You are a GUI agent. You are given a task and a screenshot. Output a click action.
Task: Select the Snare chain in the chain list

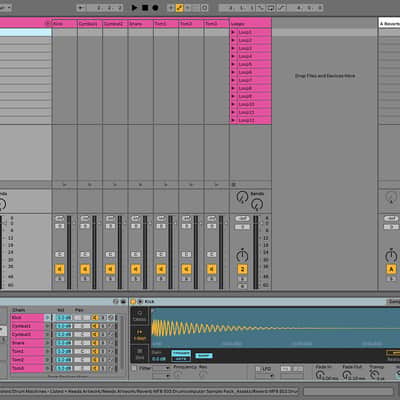pyautogui.click(x=27, y=343)
